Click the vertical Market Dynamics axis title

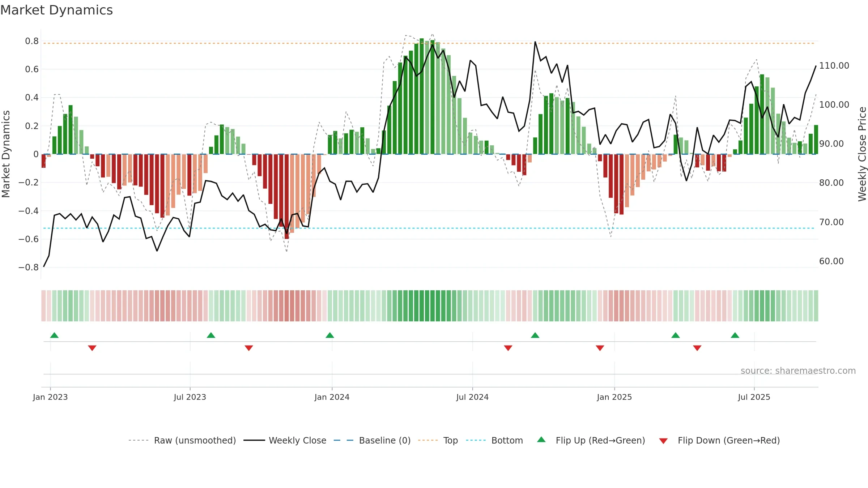click(6, 154)
